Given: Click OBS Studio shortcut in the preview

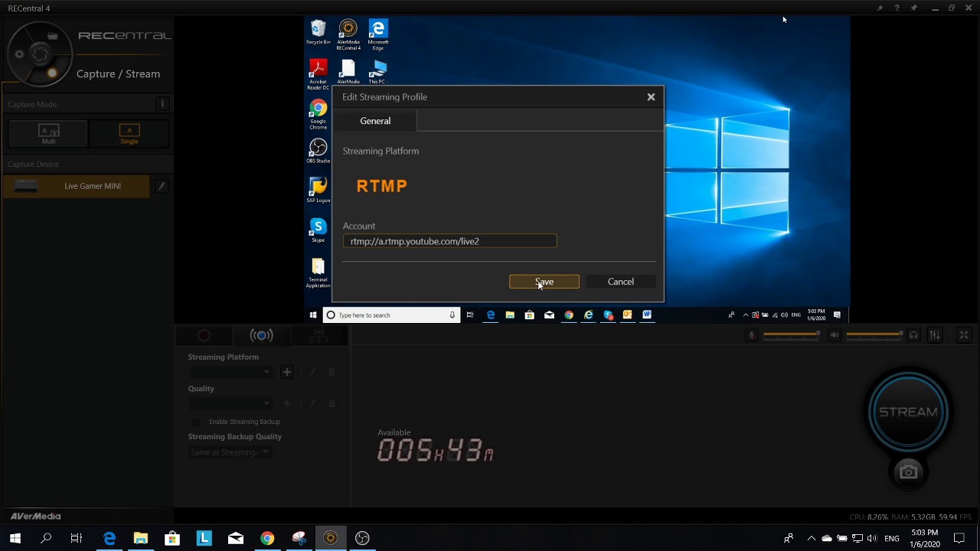Looking at the screenshot, I should point(318,152).
